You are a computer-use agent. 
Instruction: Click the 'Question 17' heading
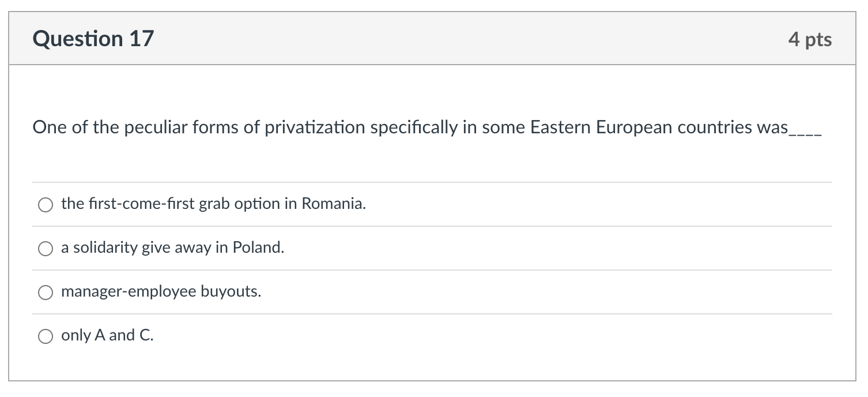[x=93, y=39]
